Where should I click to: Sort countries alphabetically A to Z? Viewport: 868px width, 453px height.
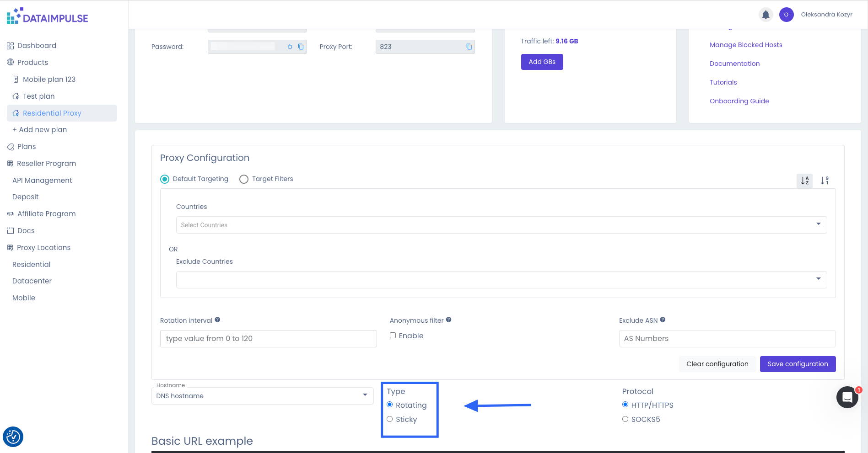804,181
